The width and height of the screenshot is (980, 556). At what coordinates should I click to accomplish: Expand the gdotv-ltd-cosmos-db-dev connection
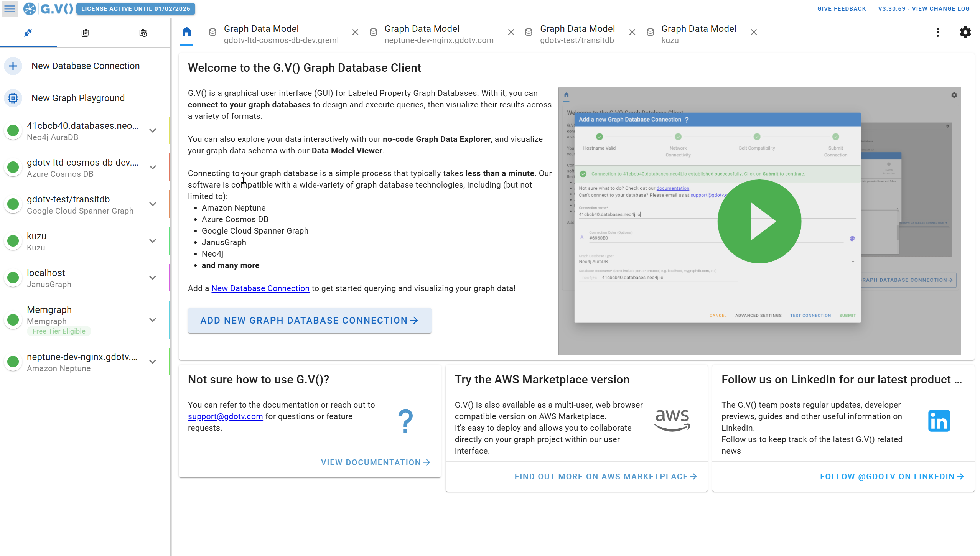[x=153, y=168]
